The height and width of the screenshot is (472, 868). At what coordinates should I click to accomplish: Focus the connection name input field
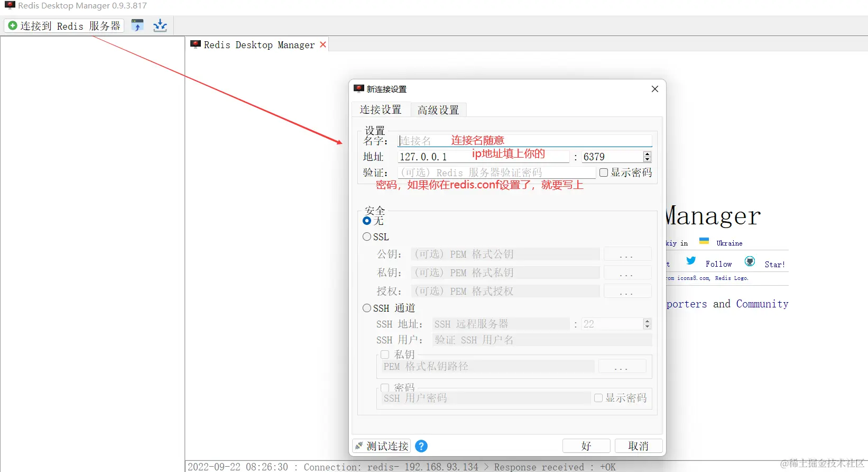(524, 141)
